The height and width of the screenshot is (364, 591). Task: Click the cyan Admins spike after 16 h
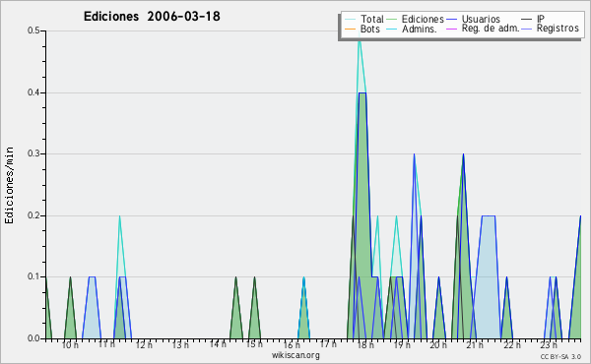303,309
